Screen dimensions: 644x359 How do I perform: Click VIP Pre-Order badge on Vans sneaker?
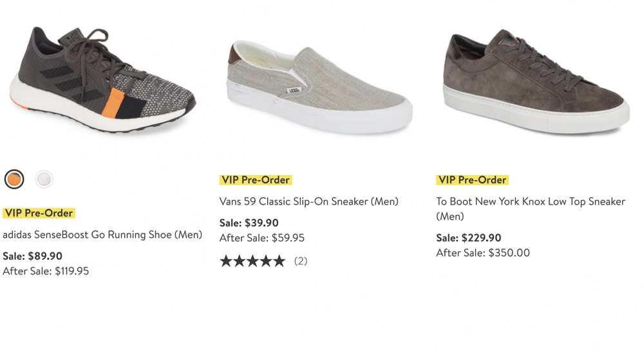point(256,179)
